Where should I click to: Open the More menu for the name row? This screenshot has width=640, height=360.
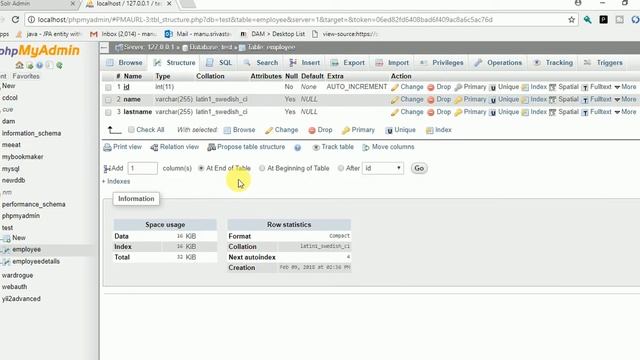tap(625, 99)
